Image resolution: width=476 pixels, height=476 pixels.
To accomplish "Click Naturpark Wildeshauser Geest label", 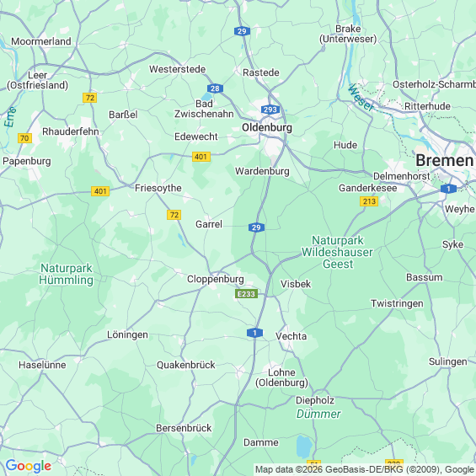I will [x=337, y=252].
